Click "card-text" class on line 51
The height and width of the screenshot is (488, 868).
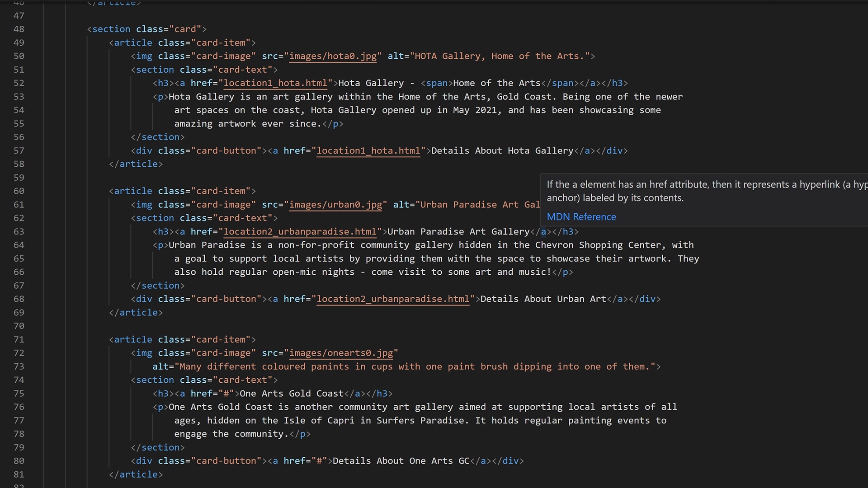coord(242,70)
